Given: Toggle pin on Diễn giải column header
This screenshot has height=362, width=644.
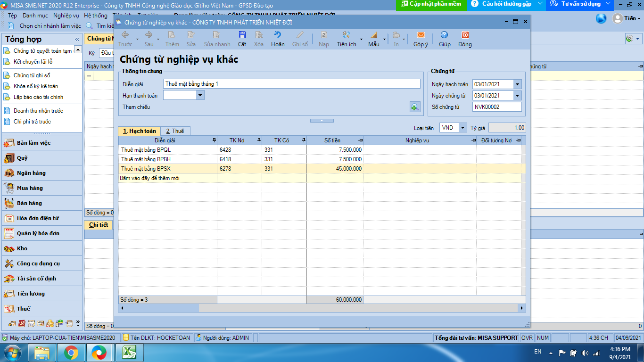Looking at the screenshot, I should 215,140.
